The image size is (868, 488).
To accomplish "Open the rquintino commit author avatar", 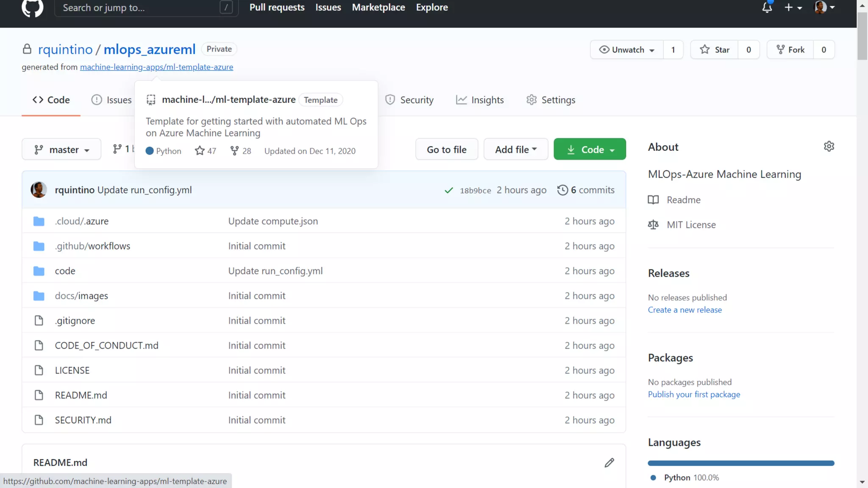I will [39, 190].
